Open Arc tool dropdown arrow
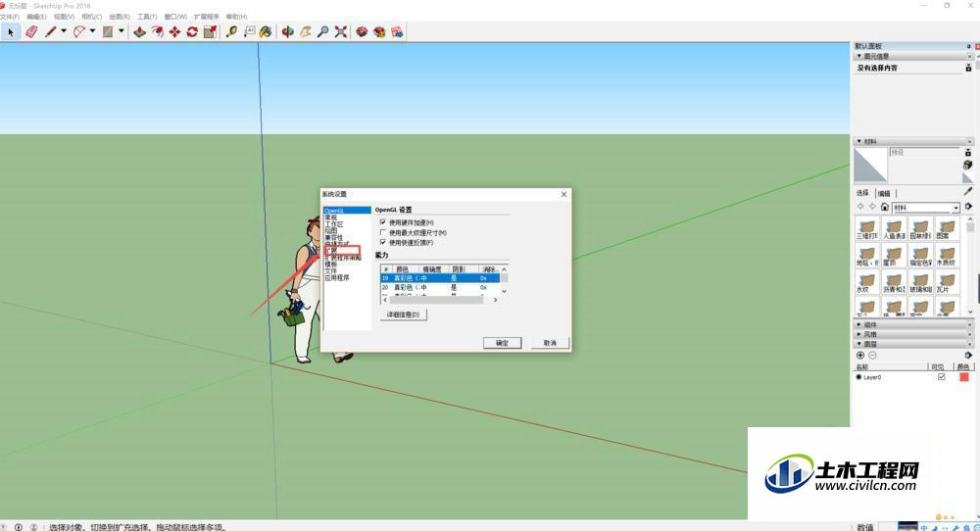 [92, 32]
